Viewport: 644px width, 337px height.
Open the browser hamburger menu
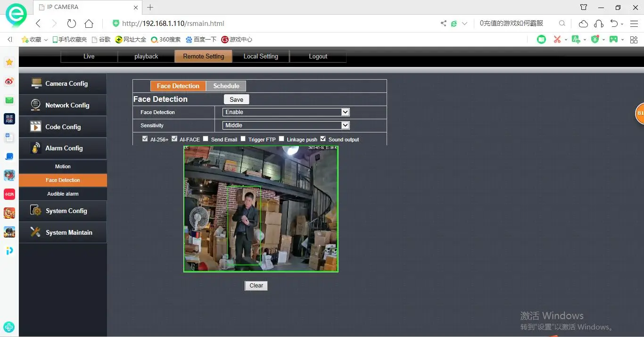tap(634, 24)
